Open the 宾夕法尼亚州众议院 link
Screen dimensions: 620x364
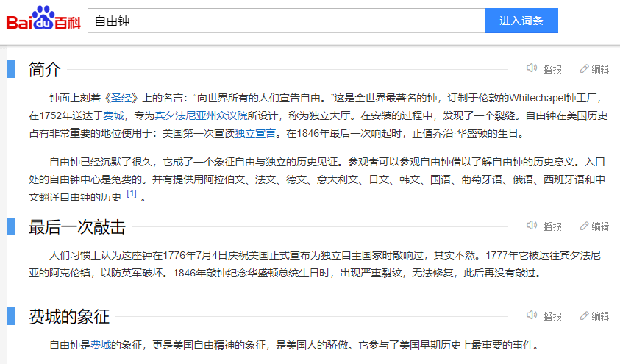tap(201, 115)
